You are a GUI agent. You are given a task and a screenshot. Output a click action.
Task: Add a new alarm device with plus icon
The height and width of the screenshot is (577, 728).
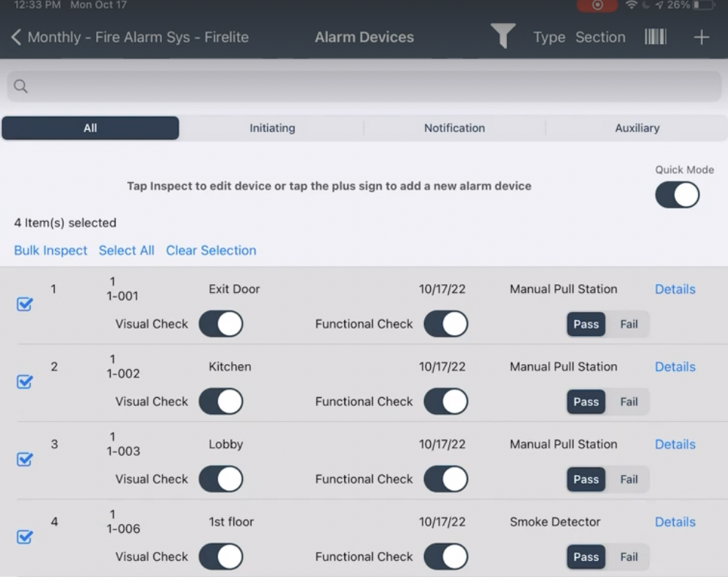point(701,37)
